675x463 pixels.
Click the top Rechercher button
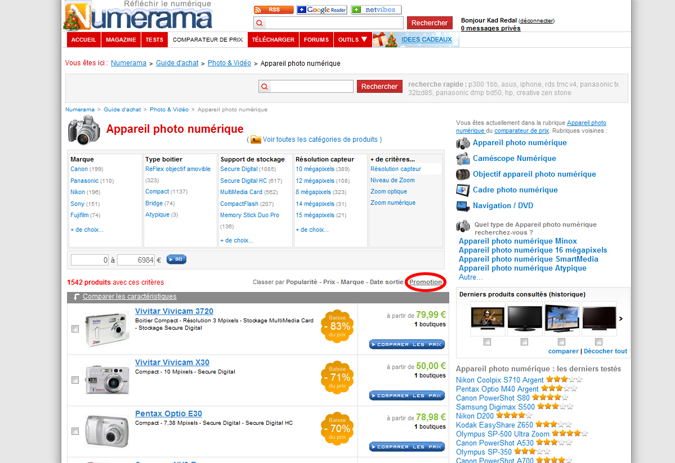pyautogui.click(x=429, y=23)
